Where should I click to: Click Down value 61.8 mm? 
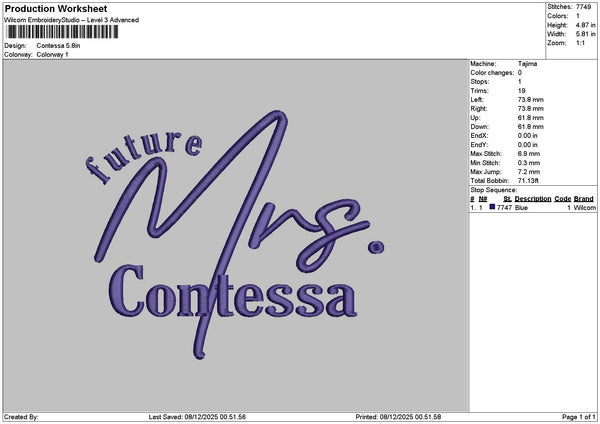[x=530, y=127]
